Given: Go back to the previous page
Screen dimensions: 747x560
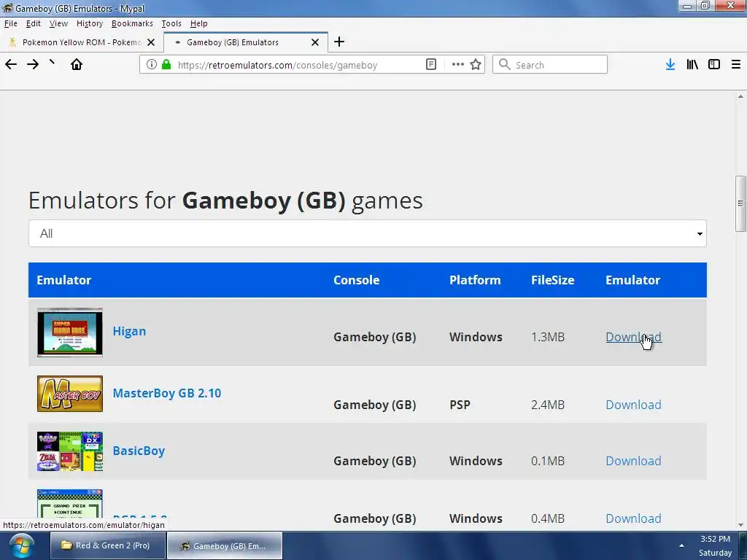Looking at the screenshot, I should 11,64.
